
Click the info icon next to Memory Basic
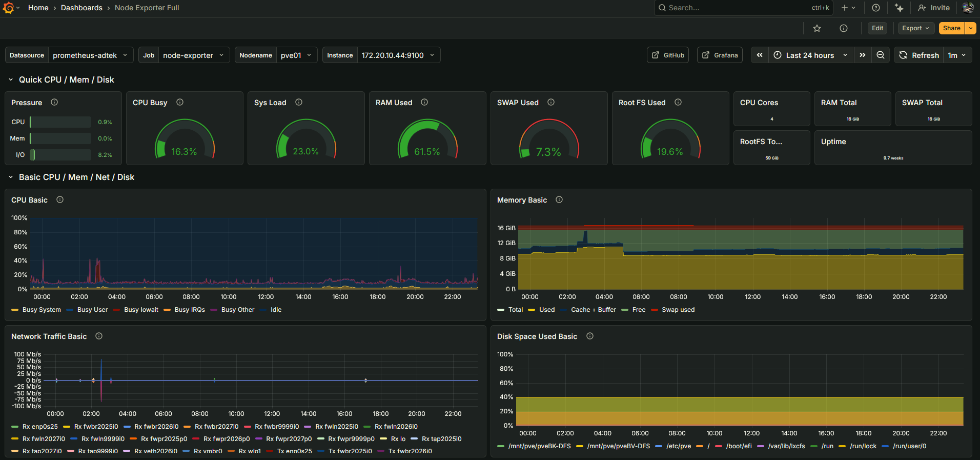coord(559,199)
